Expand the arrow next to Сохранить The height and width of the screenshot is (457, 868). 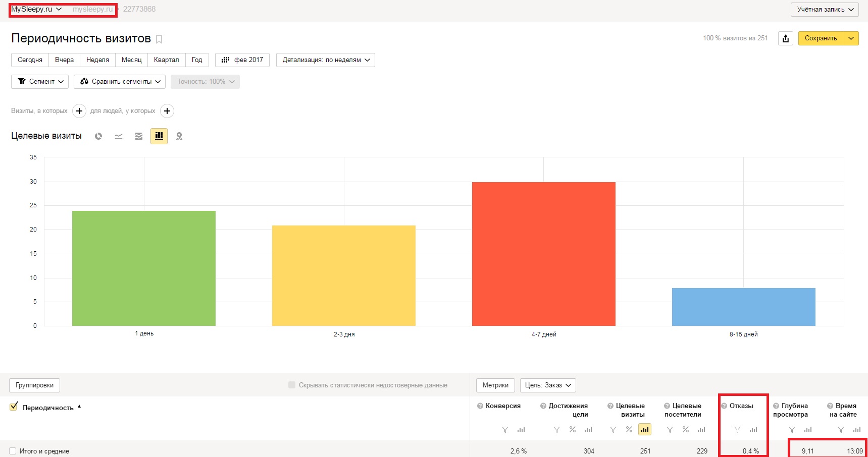click(851, 38)
